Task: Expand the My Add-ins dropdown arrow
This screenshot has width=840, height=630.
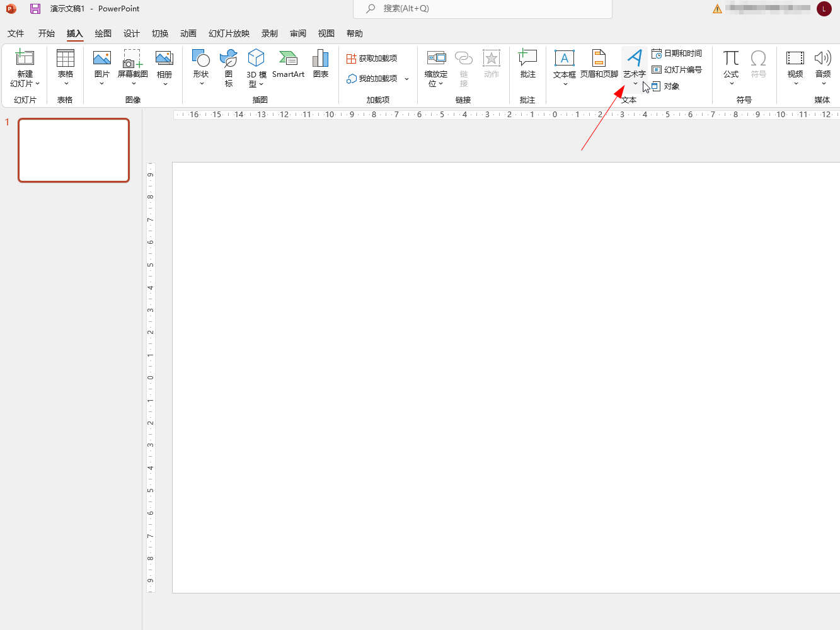Action: 406,79
